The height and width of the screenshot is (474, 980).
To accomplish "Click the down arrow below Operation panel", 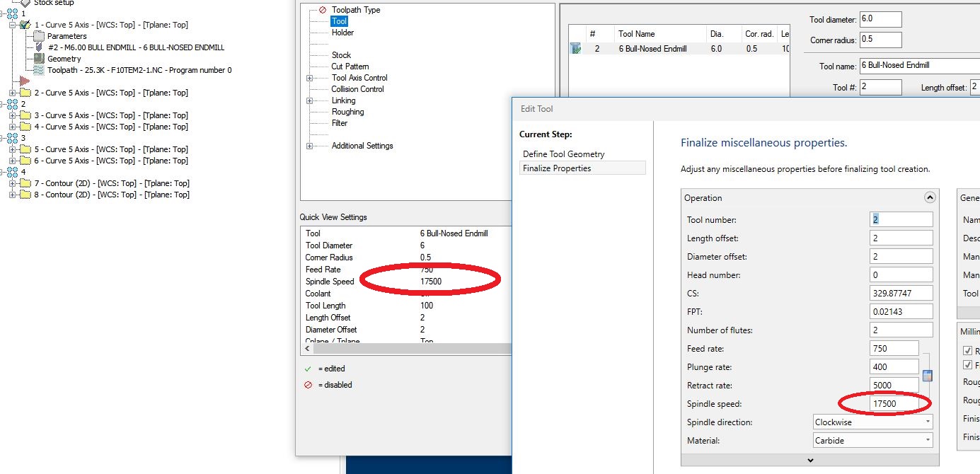I will [810, 460].
